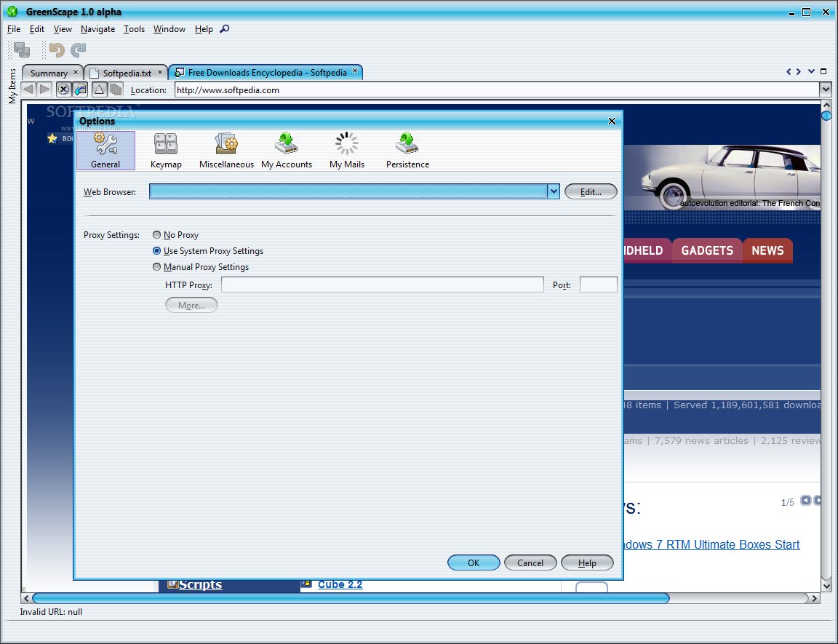Click the triangle icon in browser toolbar

click(x=99, y=90)
